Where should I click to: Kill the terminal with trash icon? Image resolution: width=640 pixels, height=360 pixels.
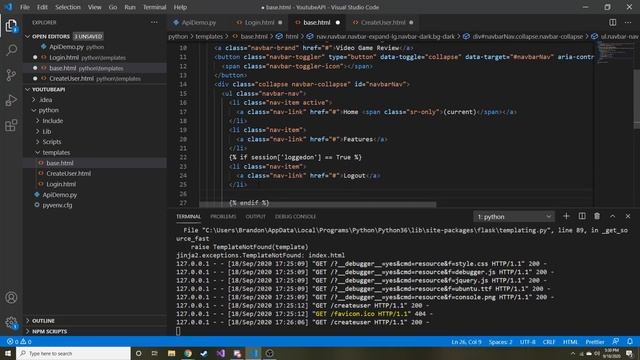597,216
